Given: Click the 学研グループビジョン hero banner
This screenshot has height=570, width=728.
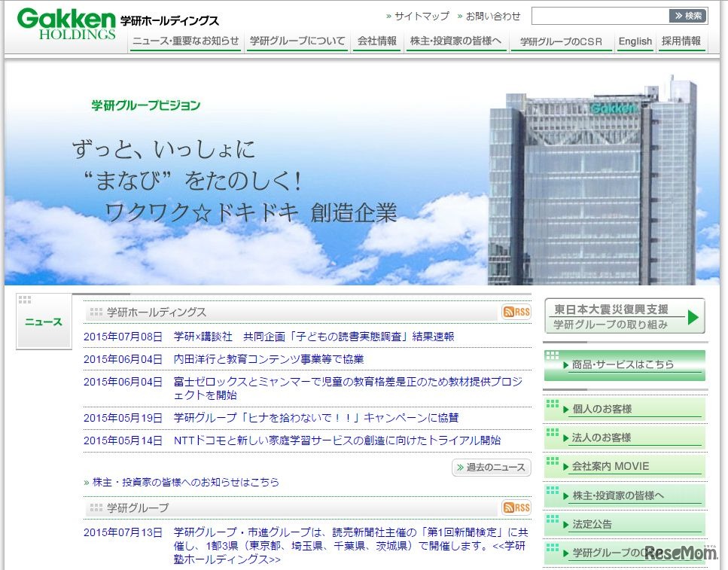Looking at the screenshot, I should pos(361,173).
